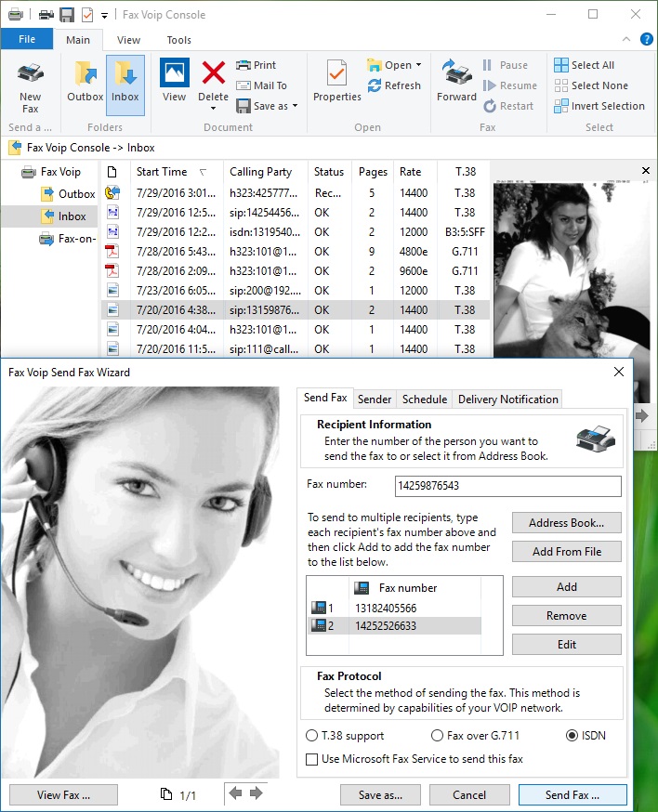Screen dimensions: 658x812
Task: Open help with the question mark icon
Action: coord(647,39)
